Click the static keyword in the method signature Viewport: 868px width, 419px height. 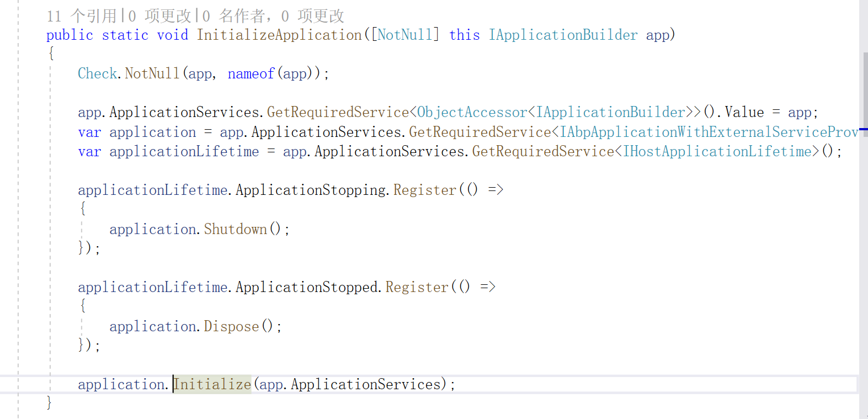click(x=125, y=35)
